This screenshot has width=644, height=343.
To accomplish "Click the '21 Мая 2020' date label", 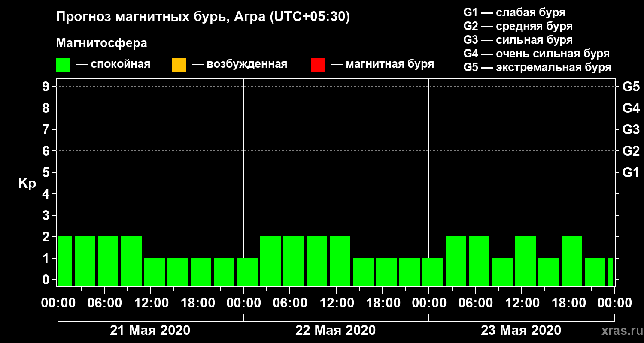I will coord(150,331).
